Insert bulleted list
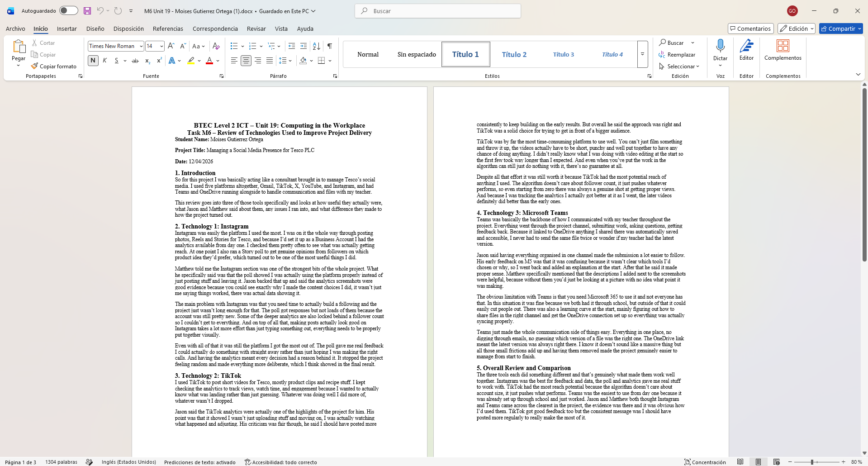 [234, 46]
